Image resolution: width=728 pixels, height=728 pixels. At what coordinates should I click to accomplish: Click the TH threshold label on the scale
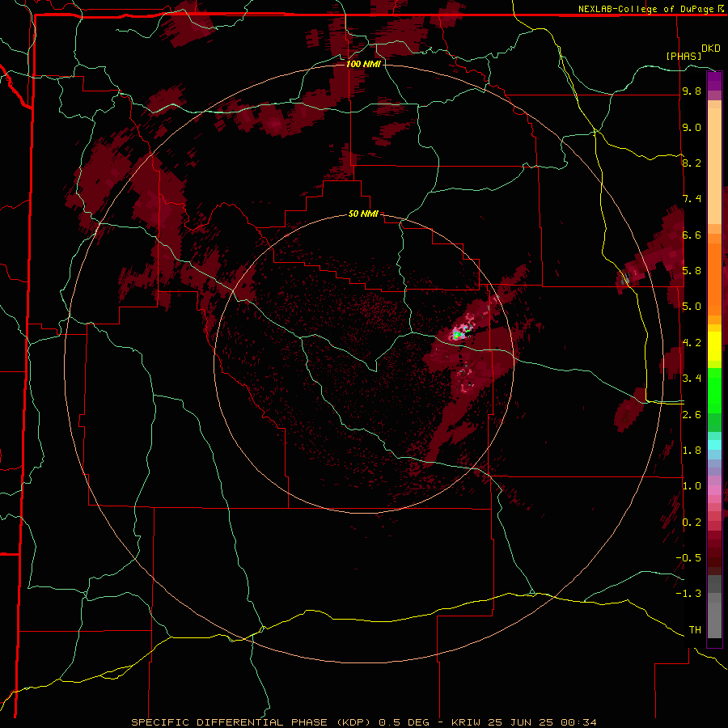[695, 630]
